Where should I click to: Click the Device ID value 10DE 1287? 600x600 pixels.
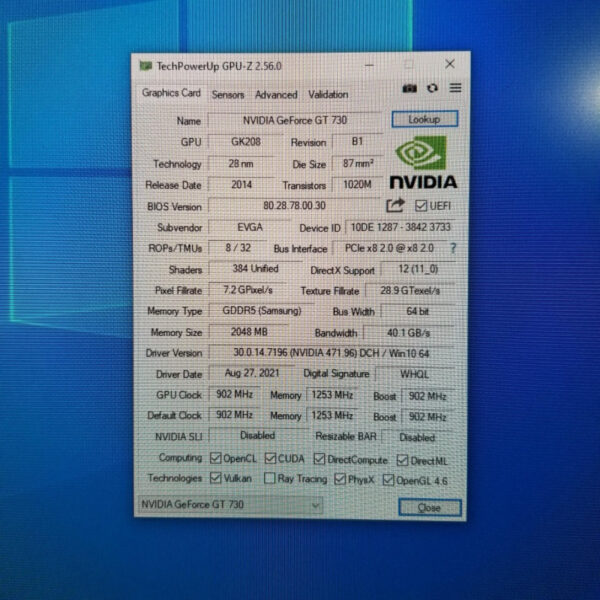(x=400, y=227)
